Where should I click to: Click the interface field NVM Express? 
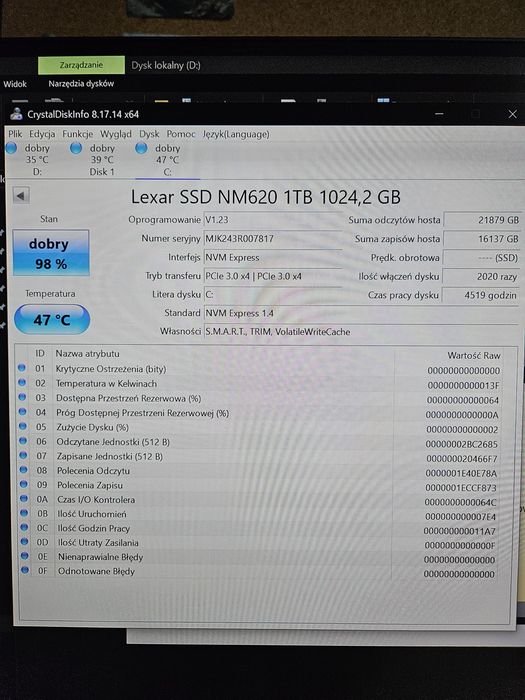(272, 258)
